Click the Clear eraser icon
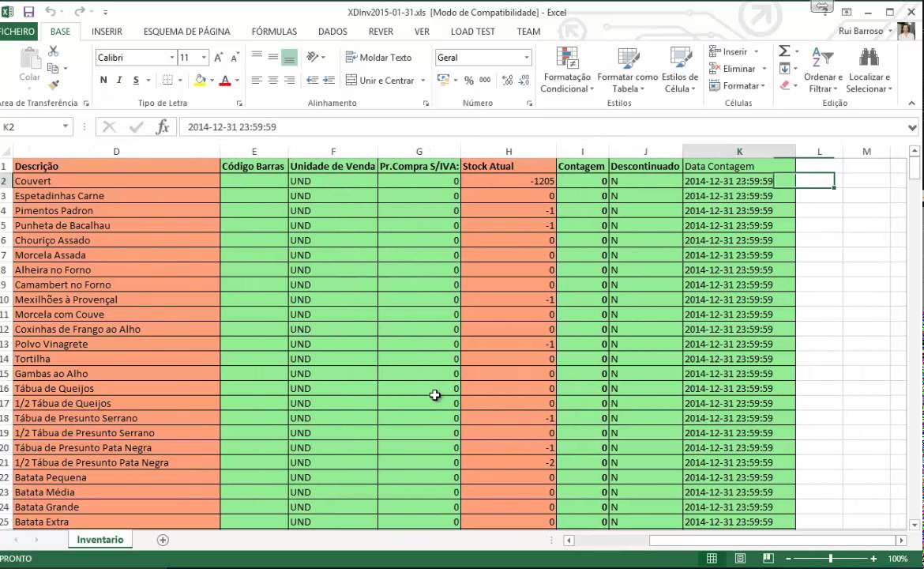The image size is (924, 569). [x=784, y=85]
